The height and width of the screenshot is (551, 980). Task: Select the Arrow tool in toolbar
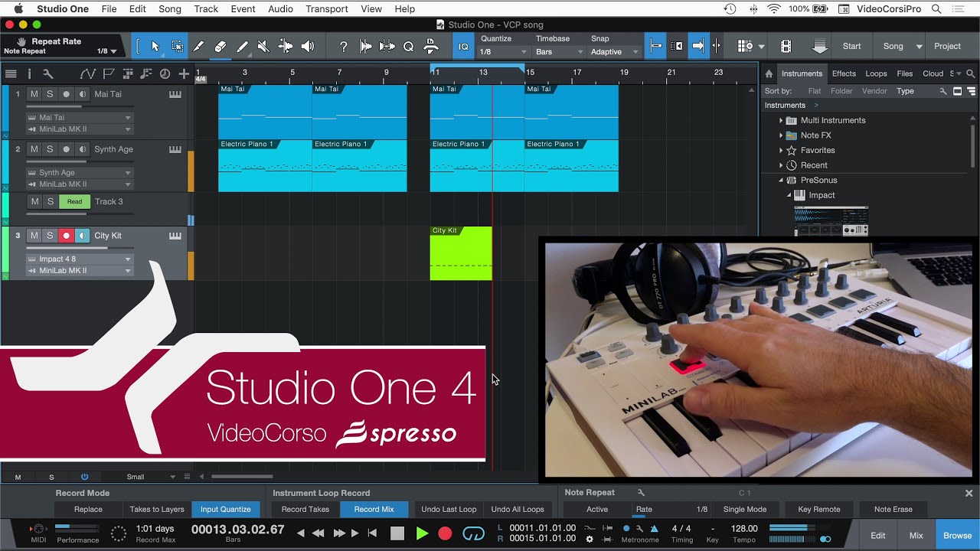click(155, 47)
